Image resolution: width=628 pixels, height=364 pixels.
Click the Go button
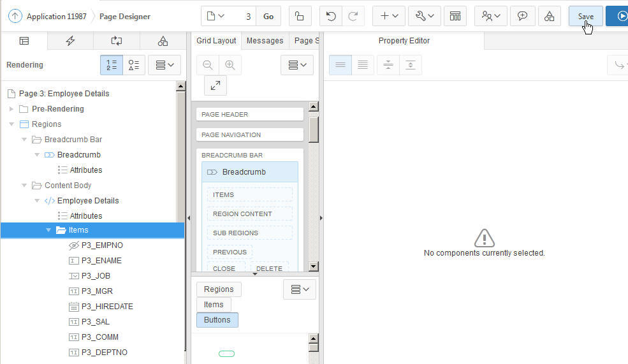pyautogui.click(x=268, y=16)
